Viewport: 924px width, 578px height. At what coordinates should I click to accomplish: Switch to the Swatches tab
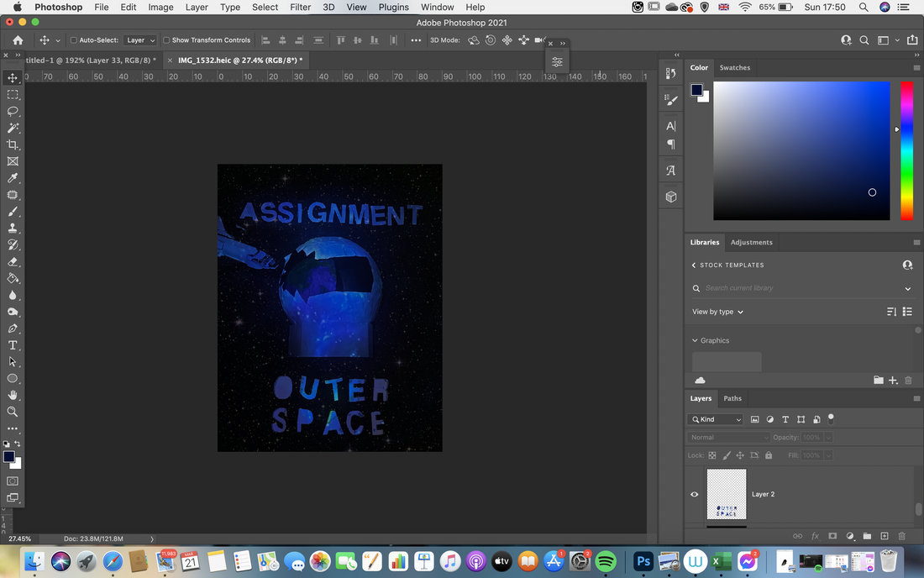[735, 68]
